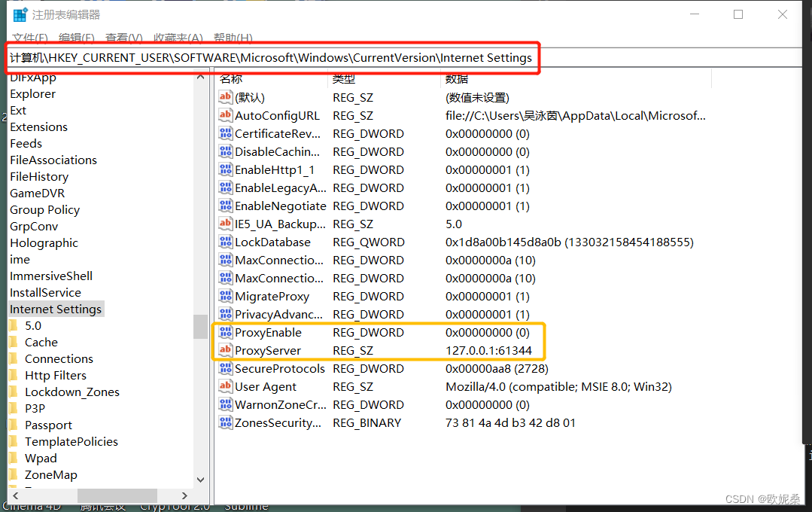Select the Group Policy tree key
812x512 pixels.
(x=45, y=210)
